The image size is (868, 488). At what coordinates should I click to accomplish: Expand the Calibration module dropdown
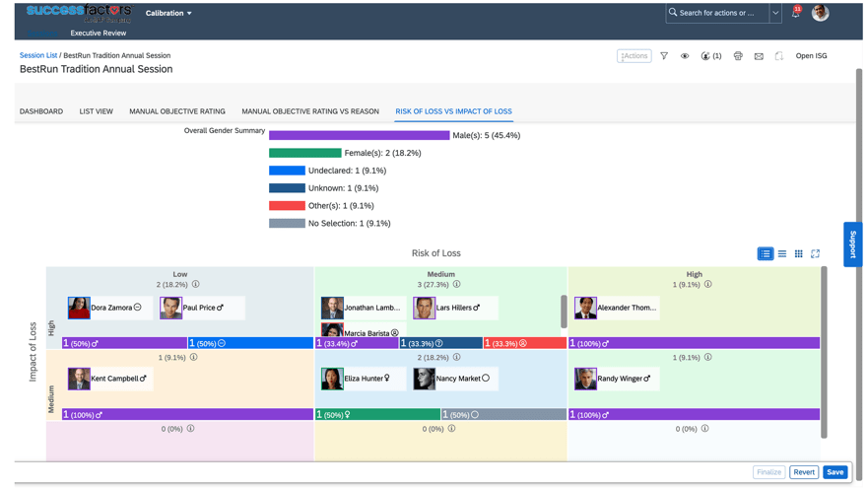point(168,13)
